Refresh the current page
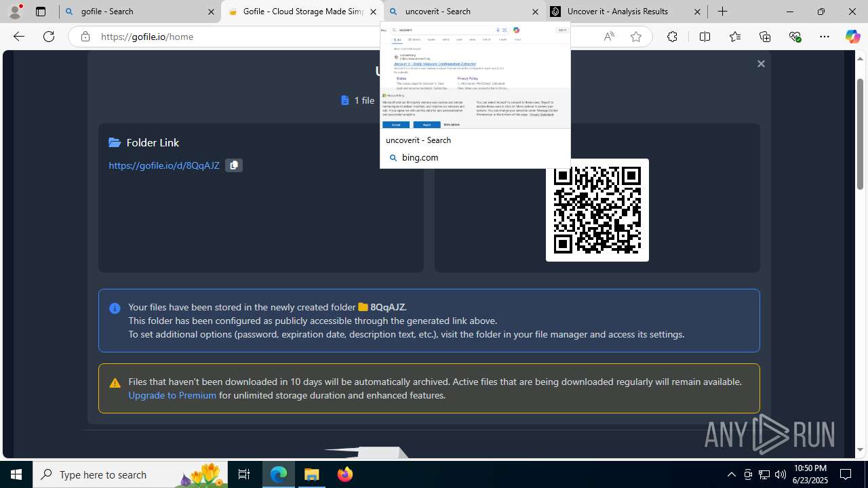Image resolution: width=868 pixels, height=488 pixels. [x=49, y=37]
